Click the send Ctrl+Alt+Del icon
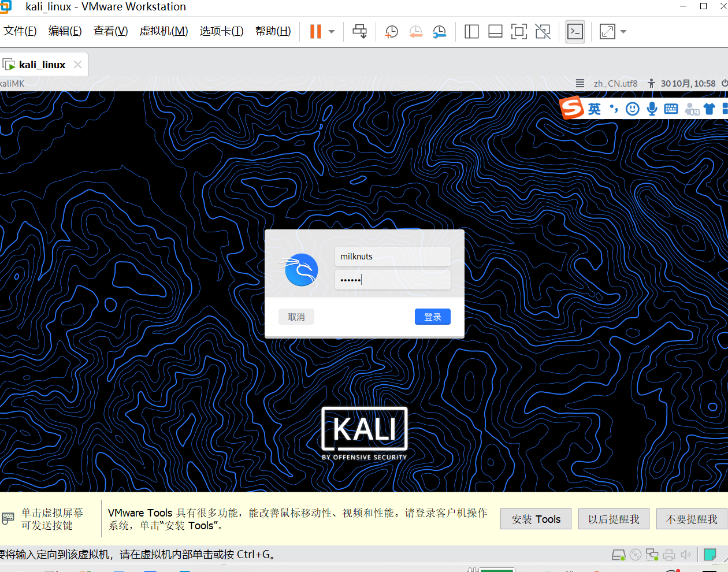Viewport: 728px width, 572px height. [359, 31]
